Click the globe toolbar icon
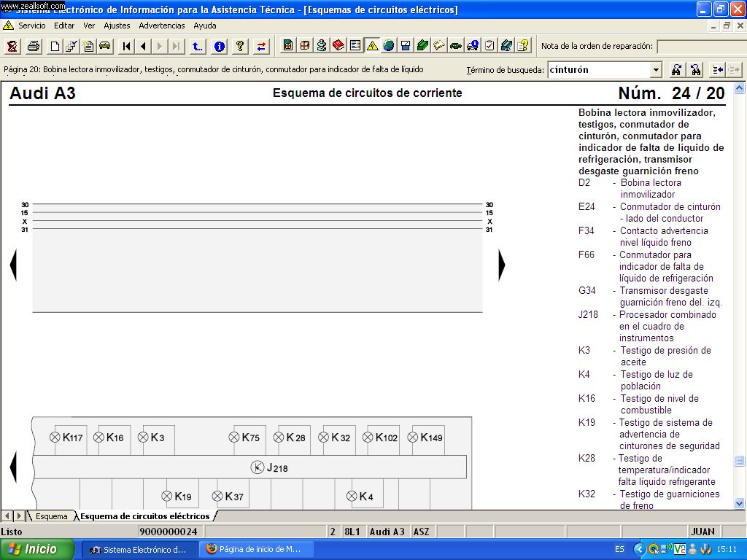 389,46
